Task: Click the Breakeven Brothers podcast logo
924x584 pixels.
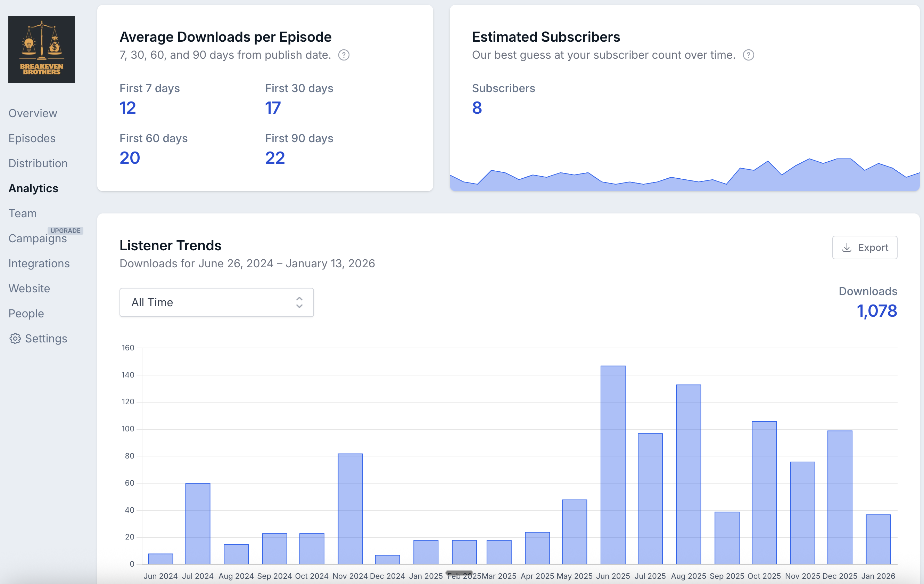Action: pyautogui.click(x=41, y=49)
